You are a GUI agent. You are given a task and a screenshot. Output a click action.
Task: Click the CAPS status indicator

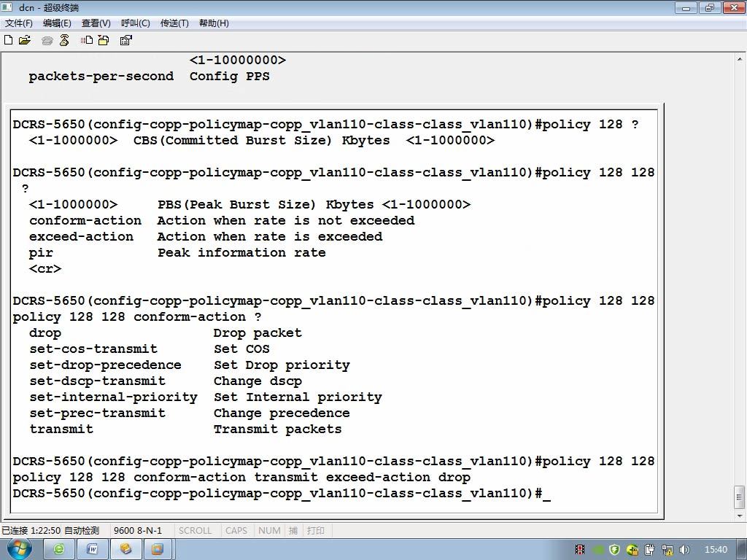[x=236, y=531]
